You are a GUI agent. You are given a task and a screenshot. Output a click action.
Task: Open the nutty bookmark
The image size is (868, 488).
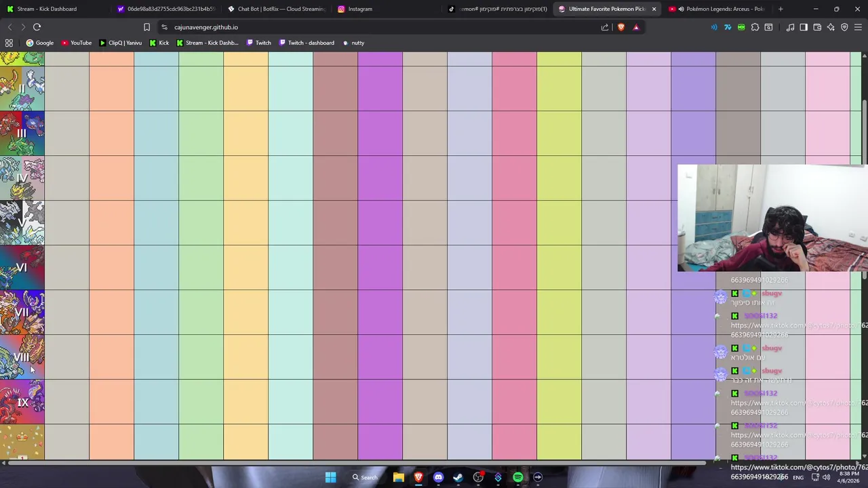coord(353,43)
